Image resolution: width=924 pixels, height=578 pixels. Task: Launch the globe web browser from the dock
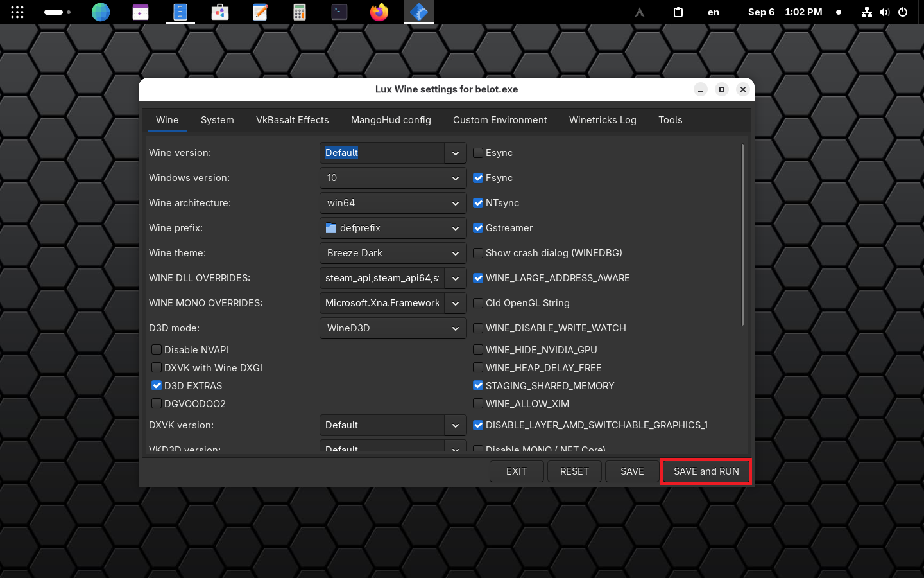(x=101, y=12)
